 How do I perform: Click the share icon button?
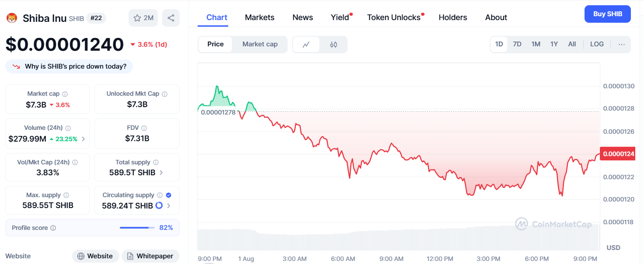click(171, 18)
